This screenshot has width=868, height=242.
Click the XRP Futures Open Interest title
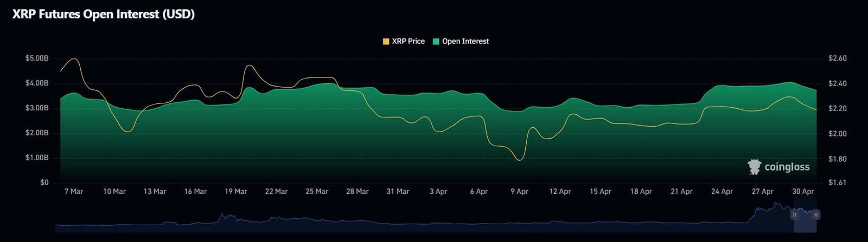pos(103,15)
